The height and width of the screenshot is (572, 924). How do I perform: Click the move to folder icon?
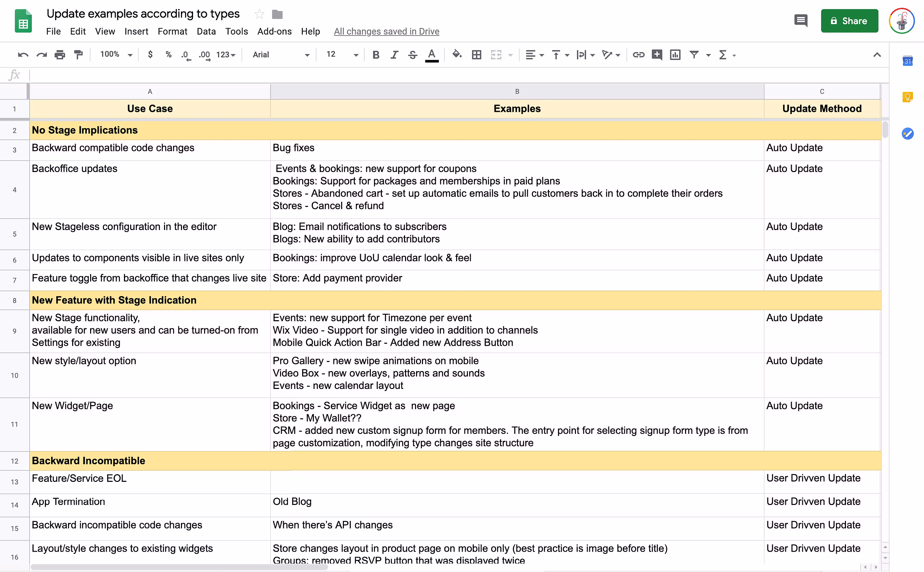pos(277,15)
